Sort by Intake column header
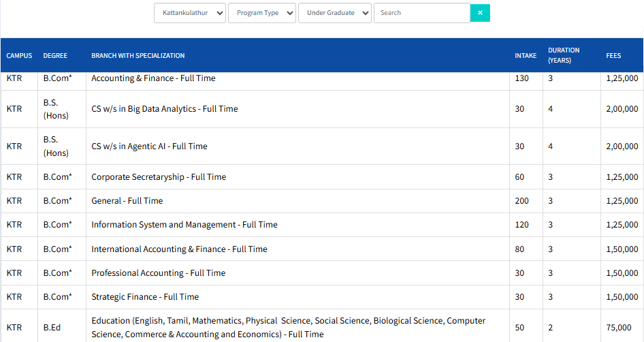 point(526,56)
